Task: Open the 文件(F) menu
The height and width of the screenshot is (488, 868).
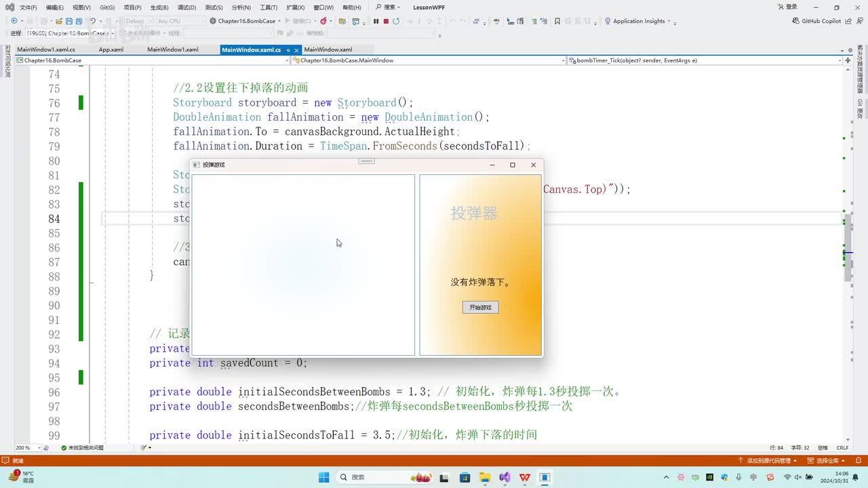Action: 28,7
